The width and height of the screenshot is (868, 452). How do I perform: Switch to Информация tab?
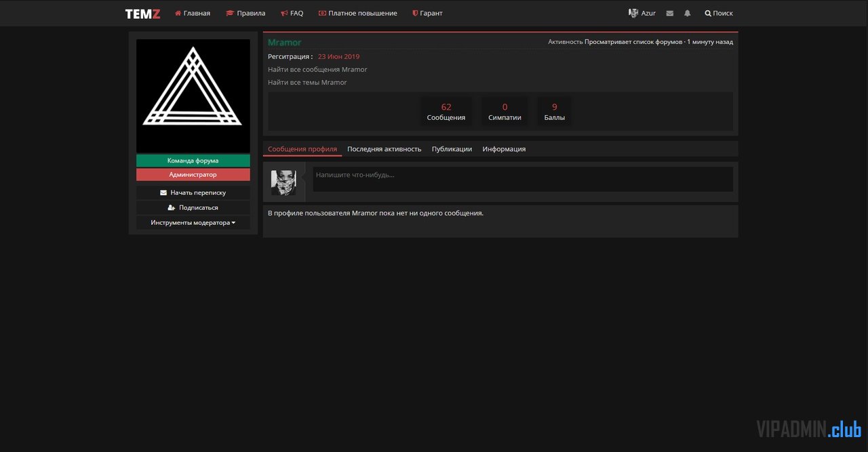(x=504, y=149)
